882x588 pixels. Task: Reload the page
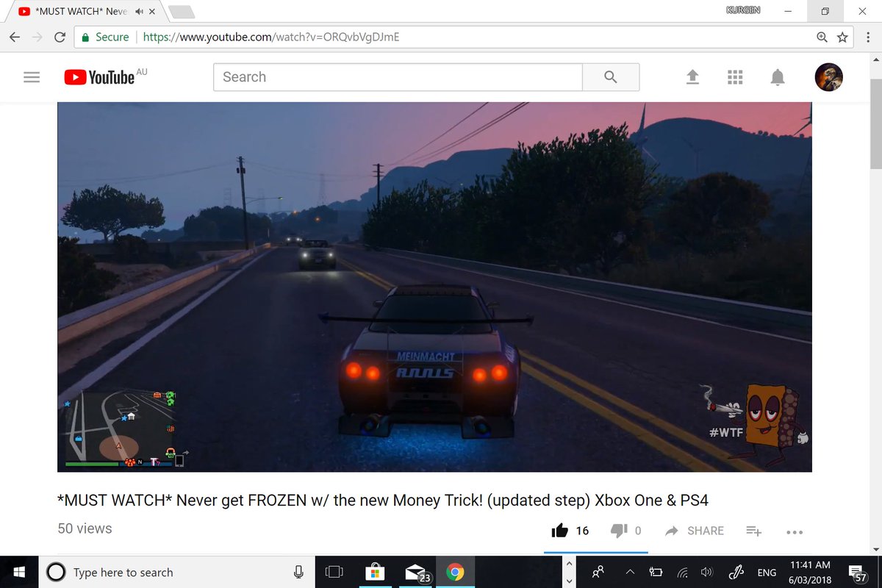point(60,37)
